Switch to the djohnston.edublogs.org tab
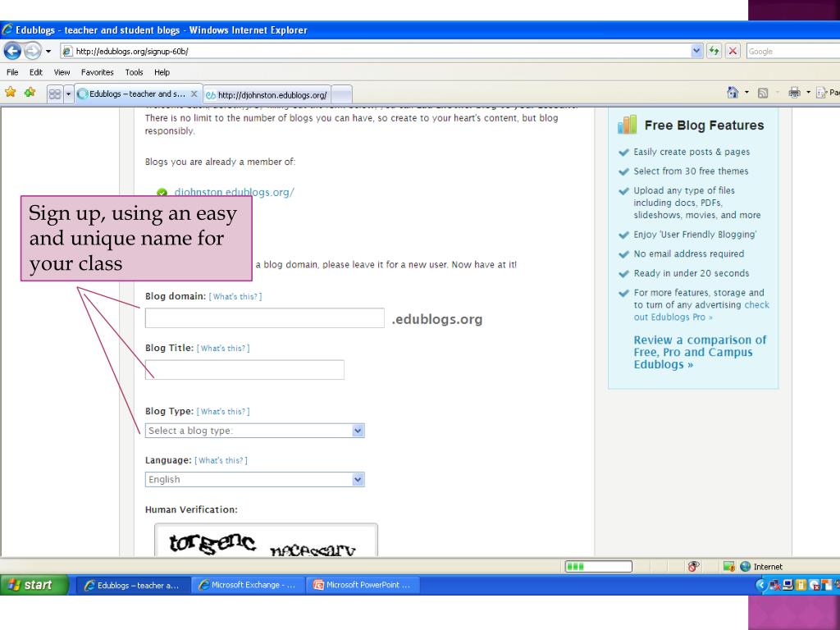Viewport: 840px width, 630px height. click(x=267, y=95)
